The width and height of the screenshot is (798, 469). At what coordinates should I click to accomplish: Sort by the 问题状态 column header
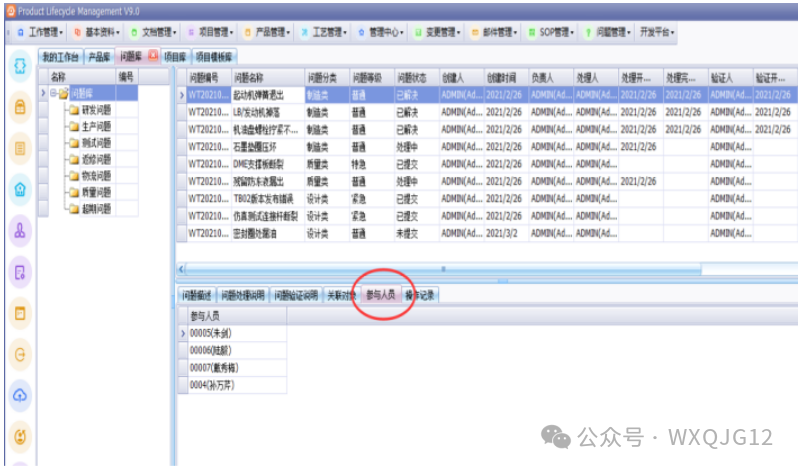click(x=416, y=77)
